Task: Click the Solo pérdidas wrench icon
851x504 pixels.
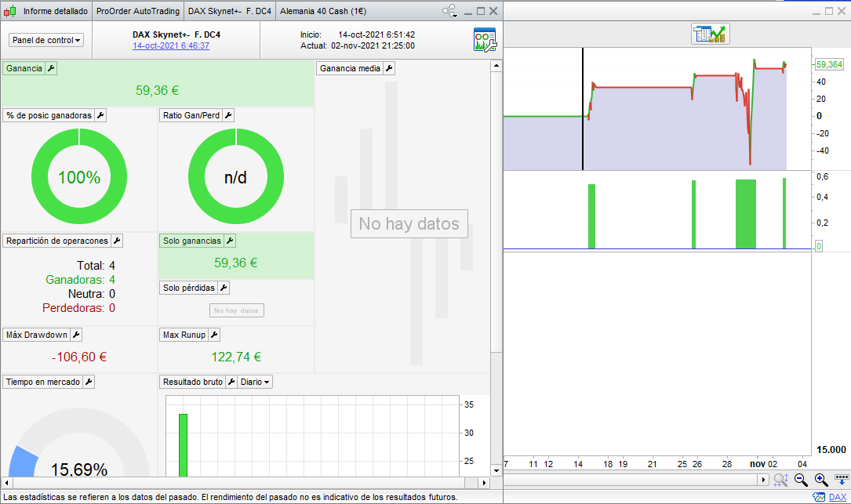Action: [x=224, y=288]
